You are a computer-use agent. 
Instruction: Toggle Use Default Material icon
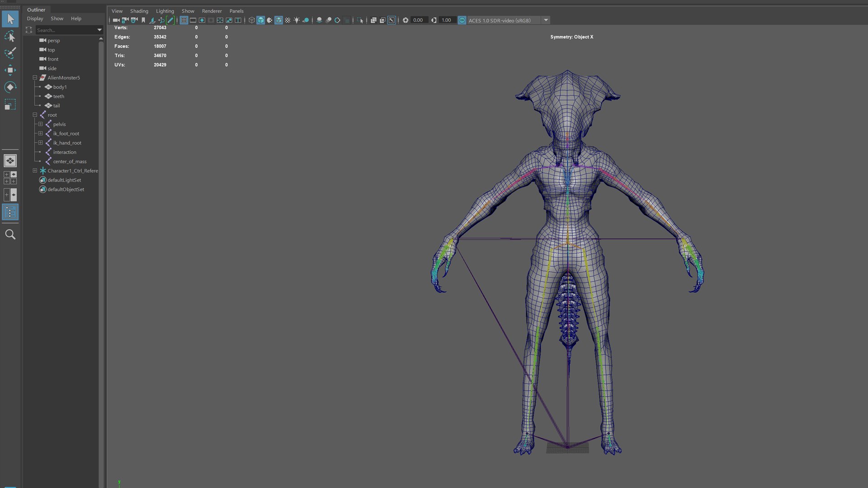(269, 20)
